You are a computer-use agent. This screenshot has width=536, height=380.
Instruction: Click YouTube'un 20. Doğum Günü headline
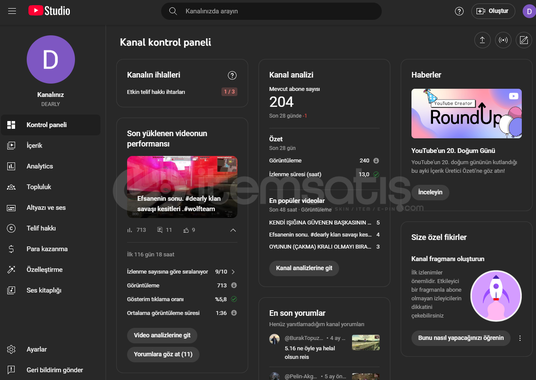tap(453, 151)
